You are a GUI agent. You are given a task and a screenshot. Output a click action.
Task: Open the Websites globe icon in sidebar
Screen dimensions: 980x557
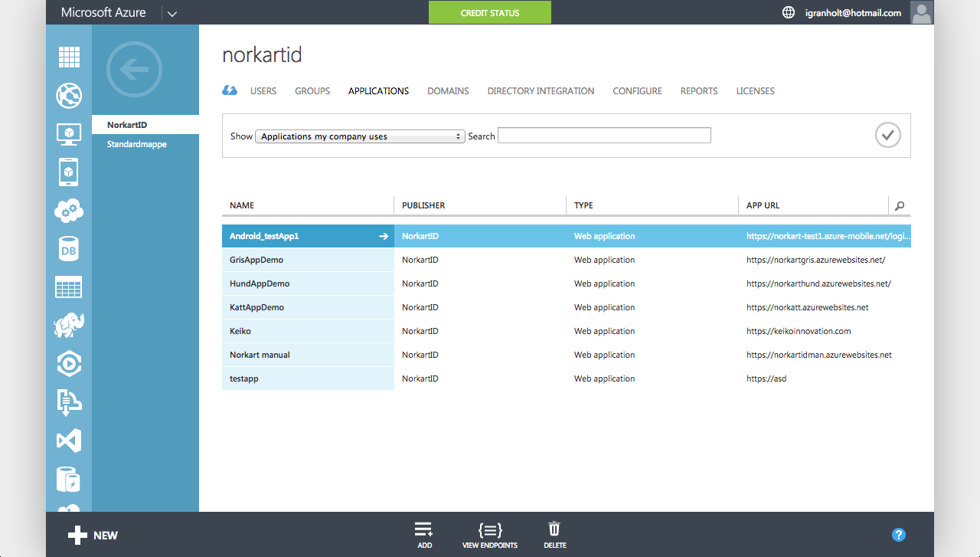(69, 96)
